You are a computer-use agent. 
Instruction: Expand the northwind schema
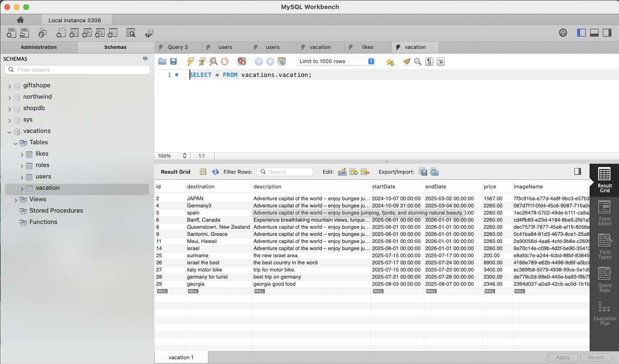tap(9, 97)
